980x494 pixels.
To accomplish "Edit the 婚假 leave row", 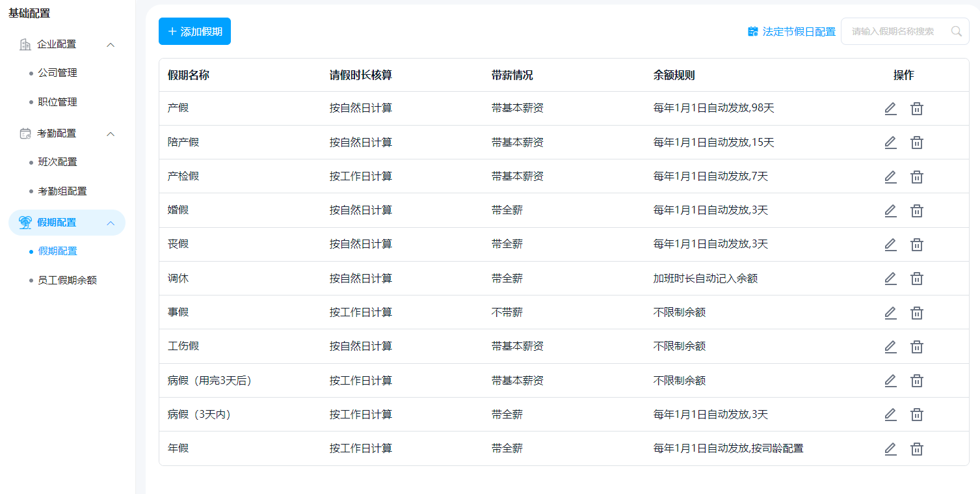I will pos(890,210).
